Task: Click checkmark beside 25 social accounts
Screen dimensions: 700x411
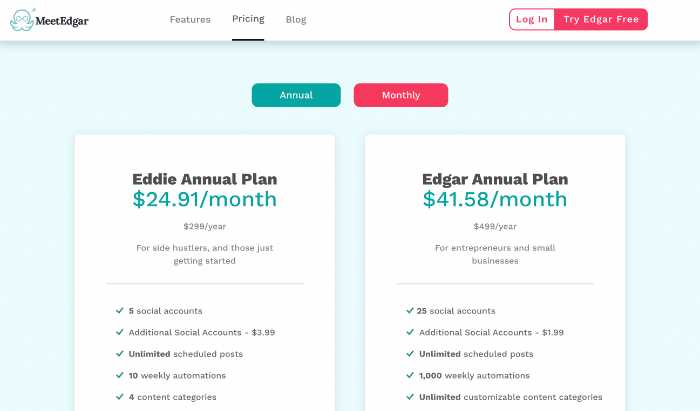Action: coord(410,310)
